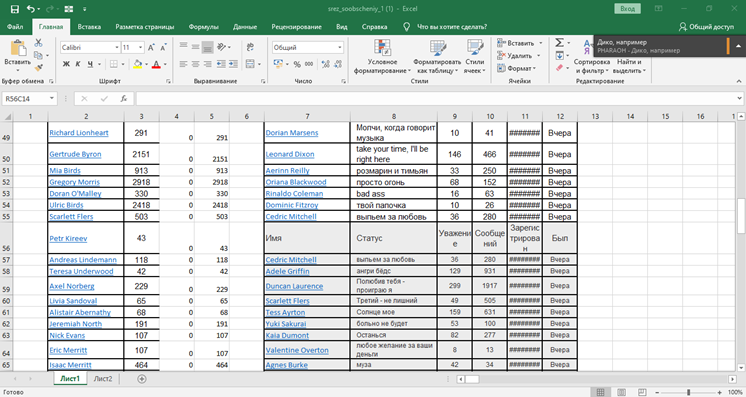Center text horizontally
The width and height of the screenshot is (746, 397).
pyautogui.click(x=195, y=64)
